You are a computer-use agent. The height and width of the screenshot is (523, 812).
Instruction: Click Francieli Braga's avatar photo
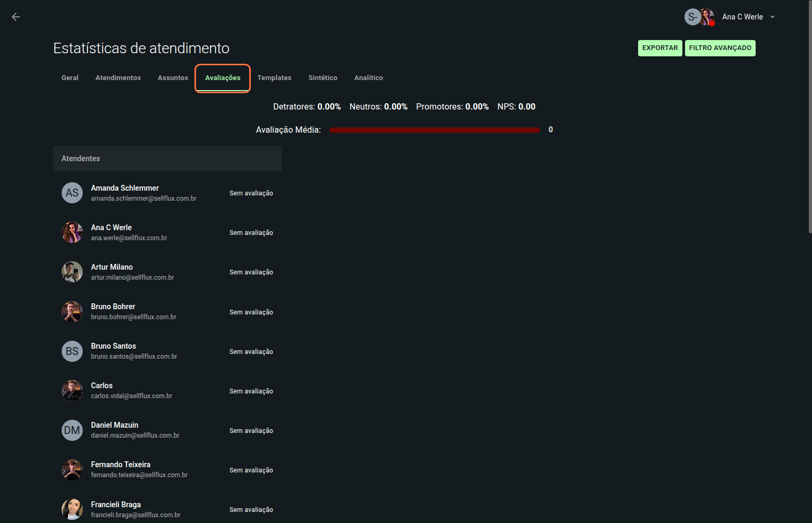72,509
